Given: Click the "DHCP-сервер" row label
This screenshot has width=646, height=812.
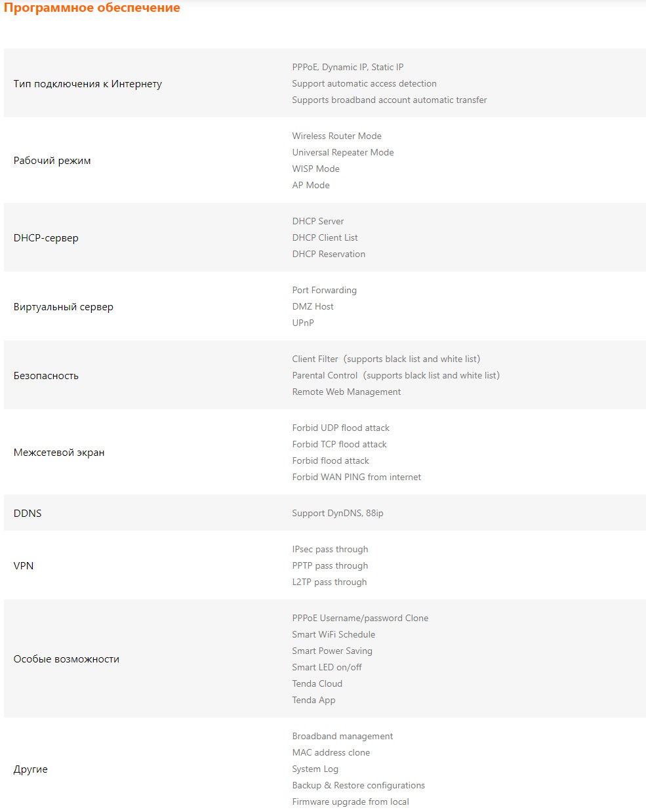Looking at the screenshot, I should pyautogui.click(x=46, y=238).
